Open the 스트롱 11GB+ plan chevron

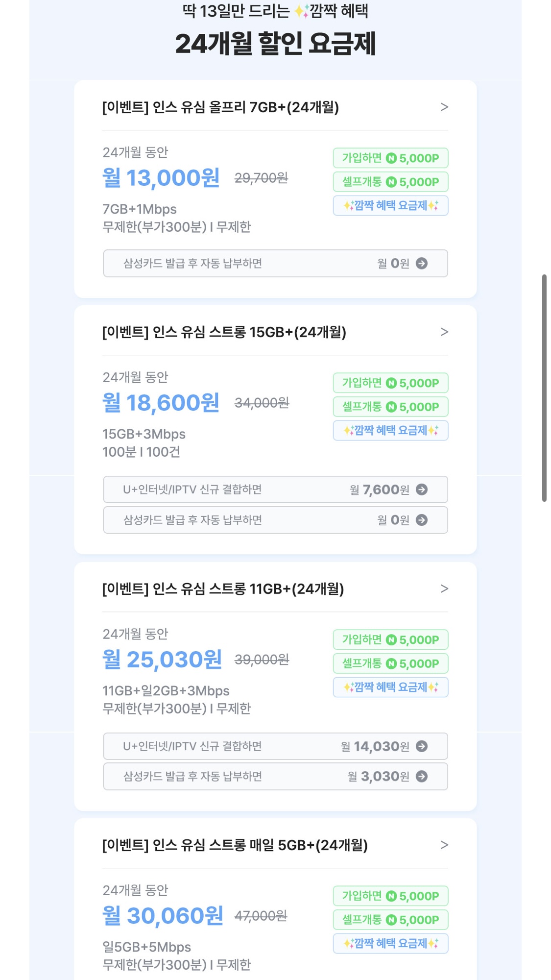click(444, 588)
